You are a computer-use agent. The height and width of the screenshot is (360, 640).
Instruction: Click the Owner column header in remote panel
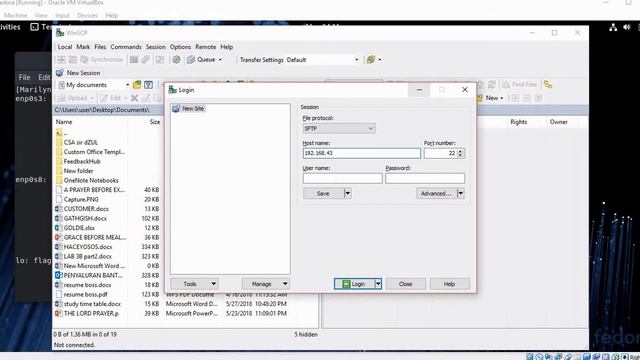coord(558,122)
